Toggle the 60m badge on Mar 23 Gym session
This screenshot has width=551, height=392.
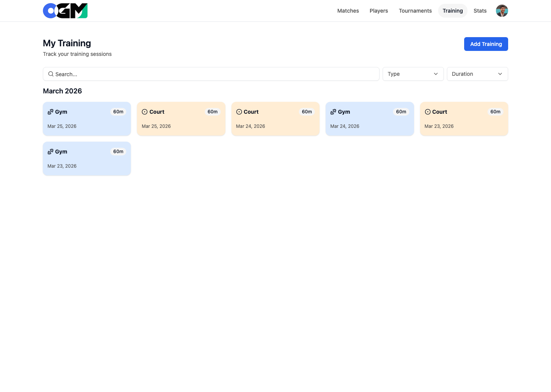tap(118, 152)
